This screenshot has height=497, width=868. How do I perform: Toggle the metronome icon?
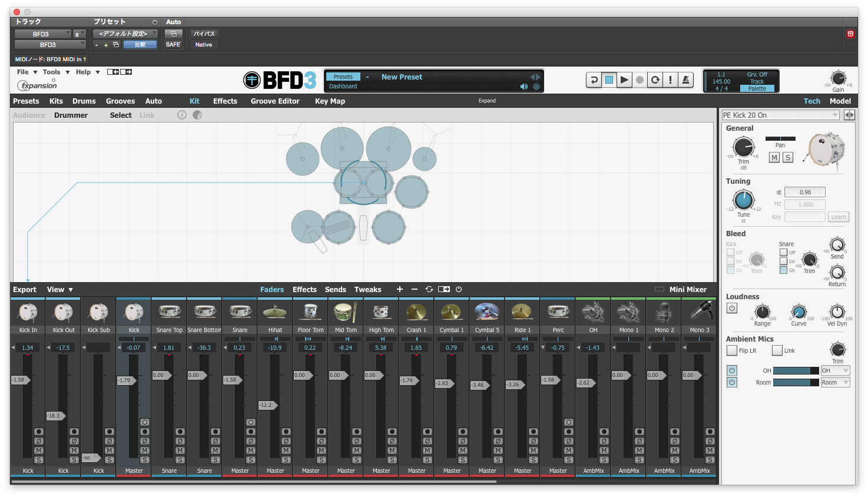[685, 80]
